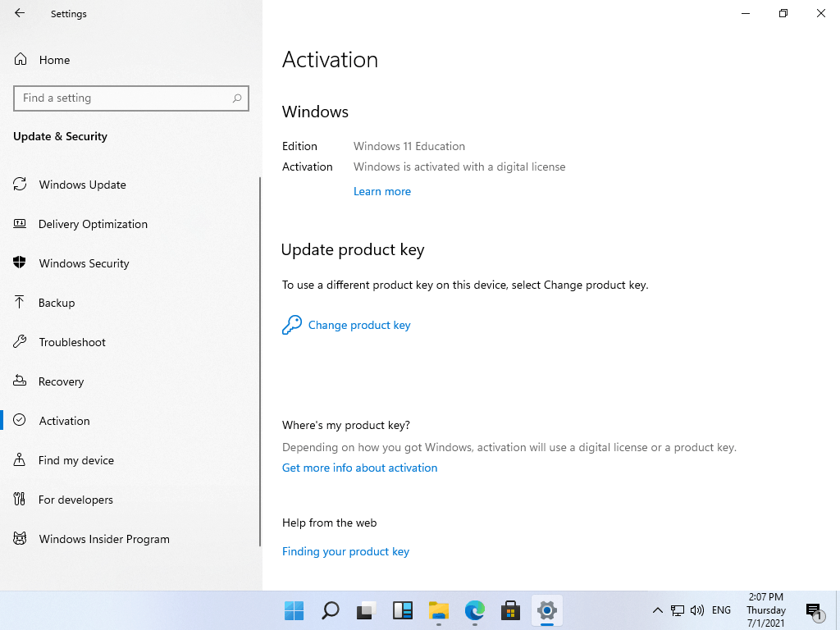Screen dimensions: 840x630
Task: Open Microsoft Store from the taskbar
Action: (510, 611)
